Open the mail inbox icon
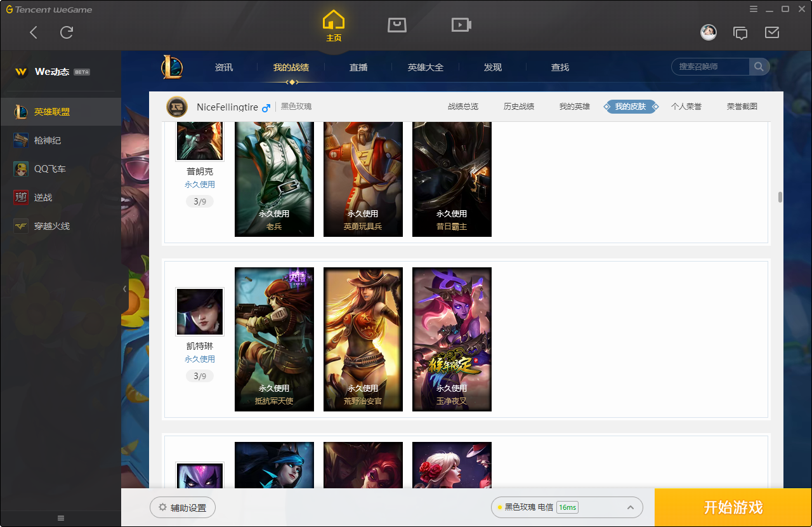The image size is (812, 527). pyautogui.click(x=772, y=32)
